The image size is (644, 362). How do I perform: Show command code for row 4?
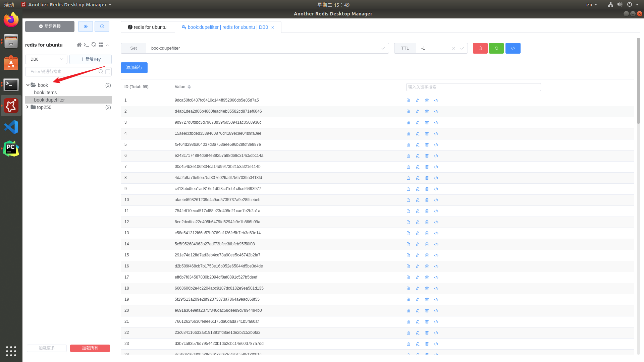pyautogui.click(x=436, y=134)
